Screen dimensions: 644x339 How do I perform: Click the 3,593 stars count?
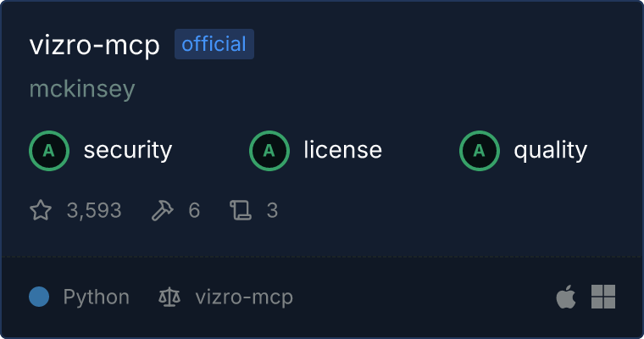(x=94, y=211)
